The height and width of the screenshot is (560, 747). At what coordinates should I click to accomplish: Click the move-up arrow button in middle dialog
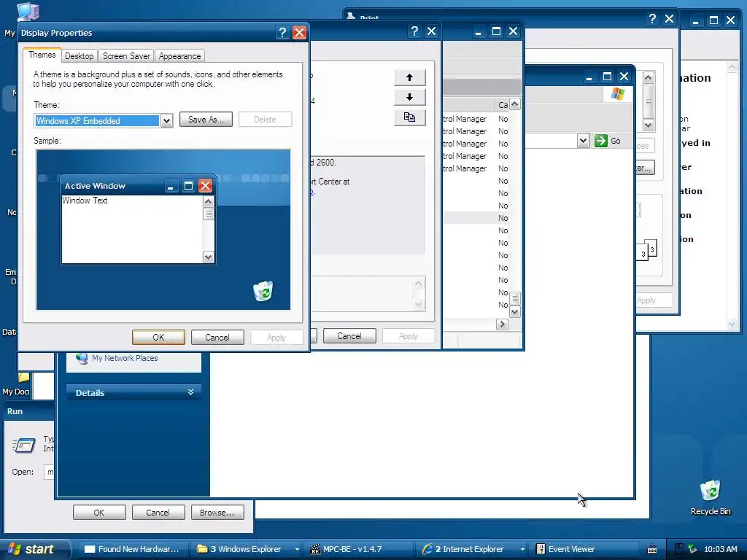click(x=410, y=77)
